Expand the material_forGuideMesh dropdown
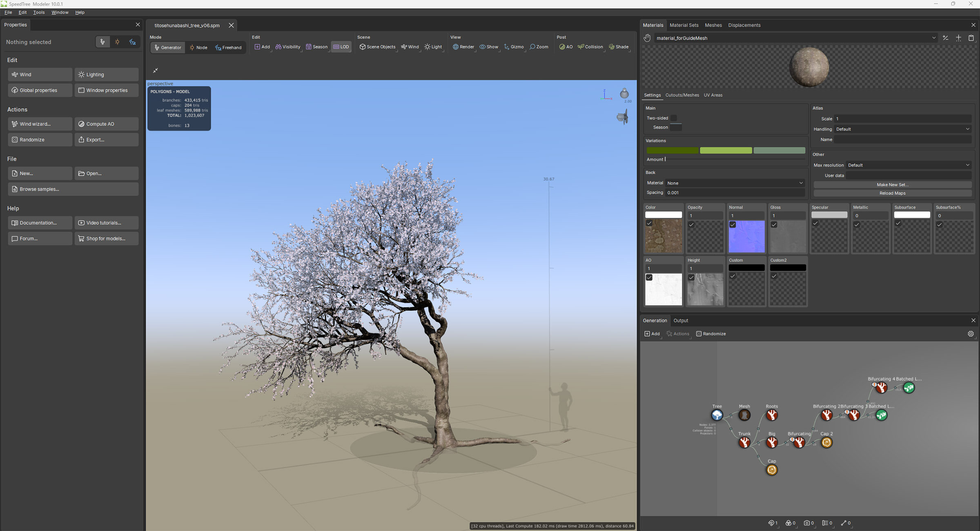 pos(934,38)
